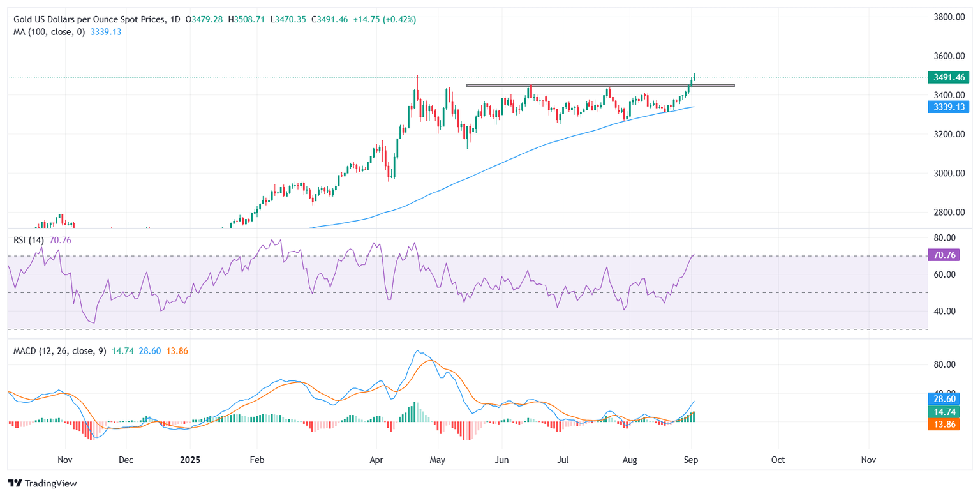The image size is (980, 496).
Task: Click the 3800.00 price axis label
Action: tap(947, 17)
